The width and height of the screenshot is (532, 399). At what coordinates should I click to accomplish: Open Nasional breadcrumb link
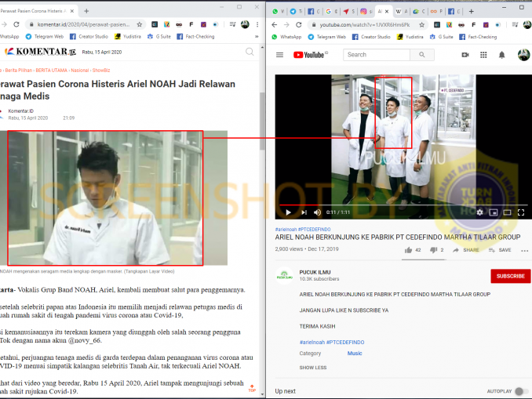pyautogui.click(x=80, y=71)
